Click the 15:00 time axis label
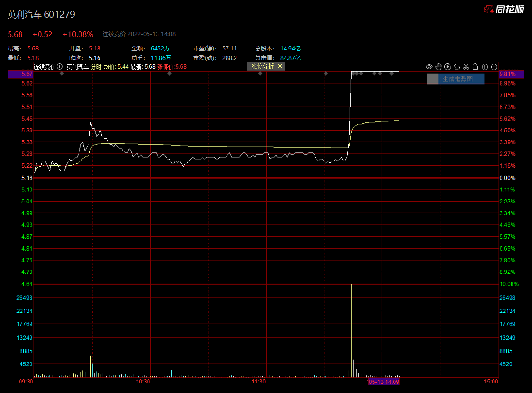532x393 pixels. (491, 382)
